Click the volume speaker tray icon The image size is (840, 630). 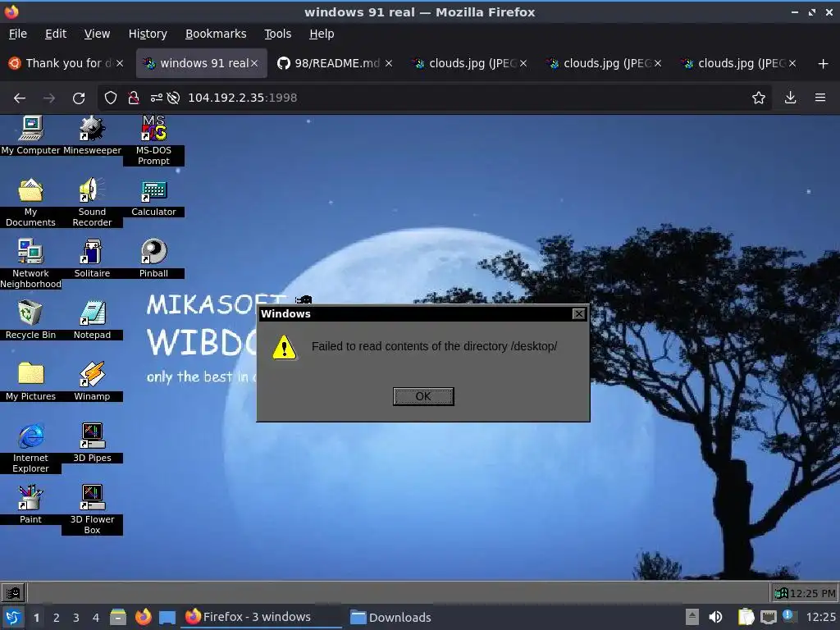tap(715, 617)
